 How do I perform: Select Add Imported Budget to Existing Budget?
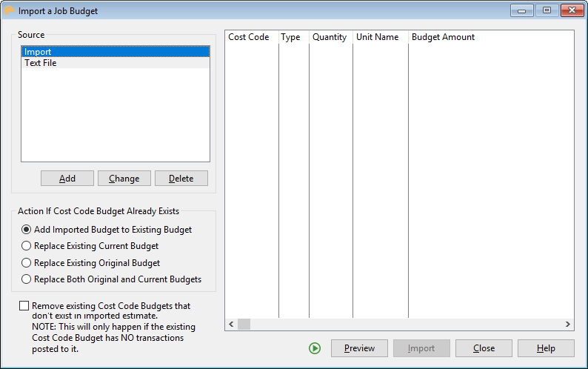[x=27, y=230]
